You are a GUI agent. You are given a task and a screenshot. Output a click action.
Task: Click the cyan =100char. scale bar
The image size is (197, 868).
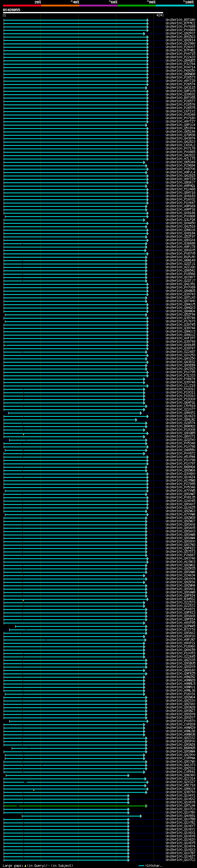click(x=141, y=866)
